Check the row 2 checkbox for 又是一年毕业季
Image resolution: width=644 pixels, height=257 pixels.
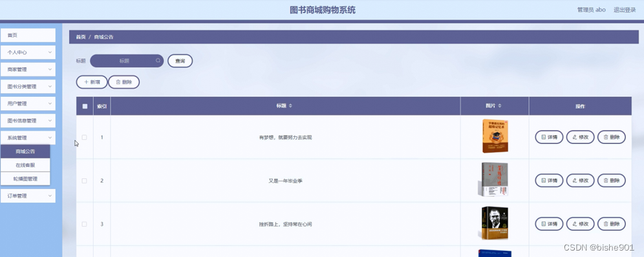pyautogui.click(x=84, y=181)
